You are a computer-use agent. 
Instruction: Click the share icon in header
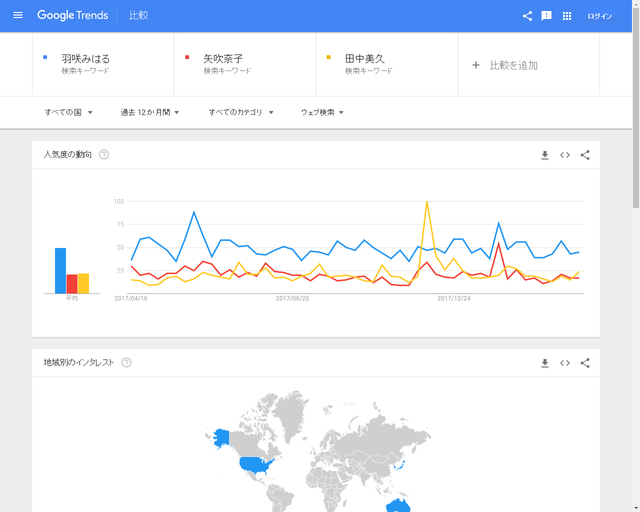point(527,16)
